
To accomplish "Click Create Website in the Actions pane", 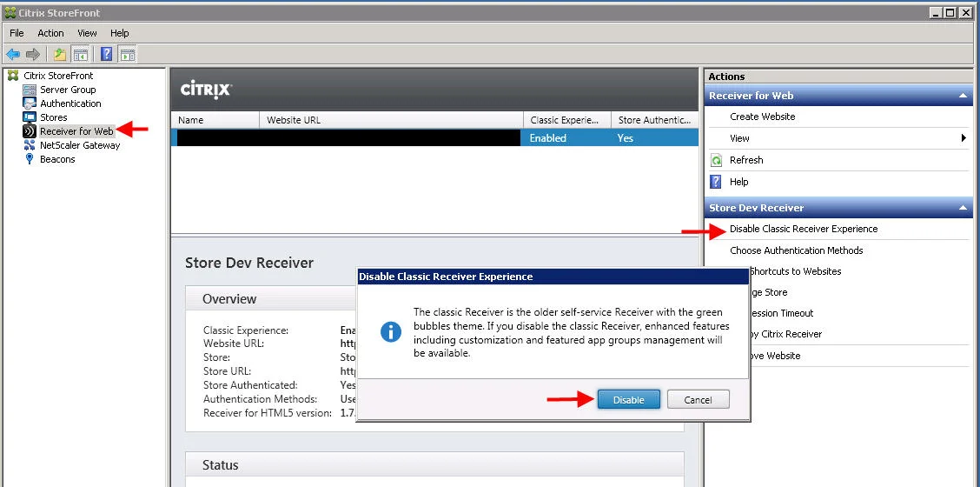I will (763, 117).
